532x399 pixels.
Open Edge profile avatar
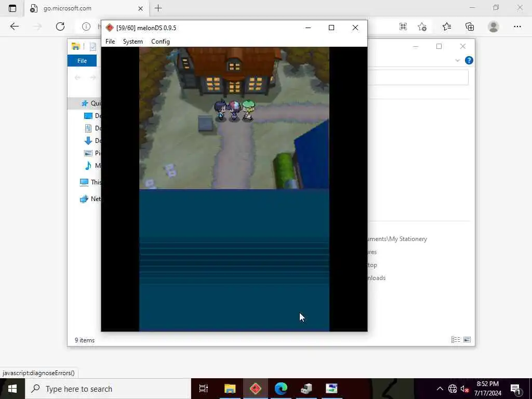tap(494, 26)
